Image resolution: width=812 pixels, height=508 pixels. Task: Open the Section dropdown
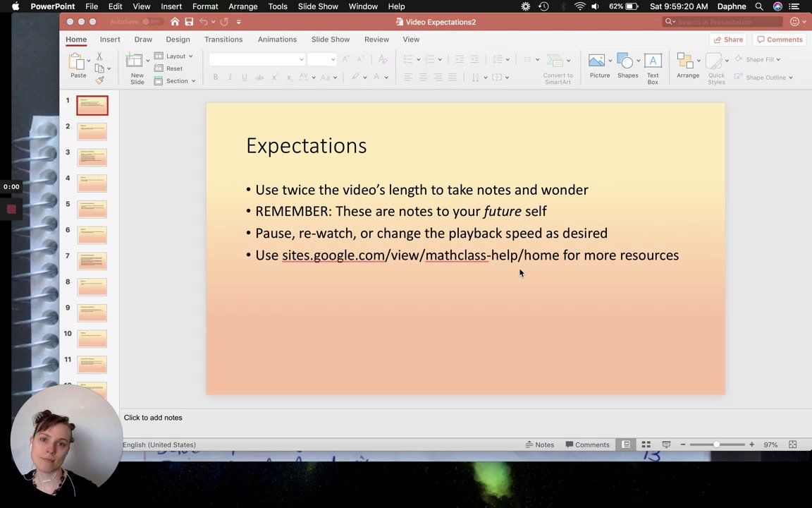[175, 81]
